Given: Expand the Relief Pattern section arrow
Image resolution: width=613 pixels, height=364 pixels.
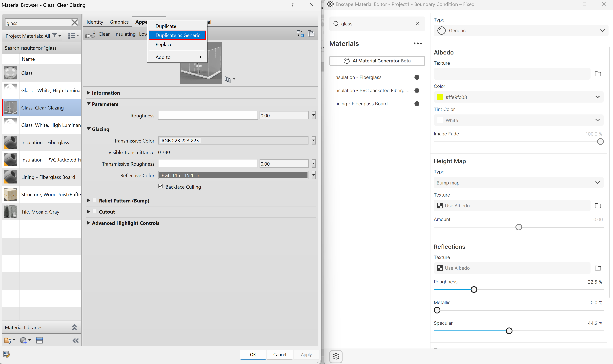Looking at the screenshot, I should 88,200.
